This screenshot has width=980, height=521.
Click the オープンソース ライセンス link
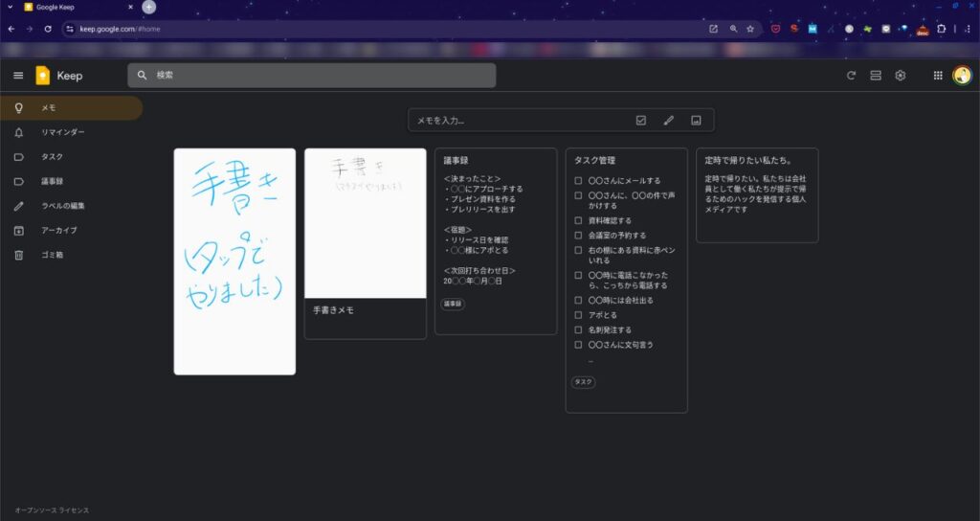coord(52,510)
